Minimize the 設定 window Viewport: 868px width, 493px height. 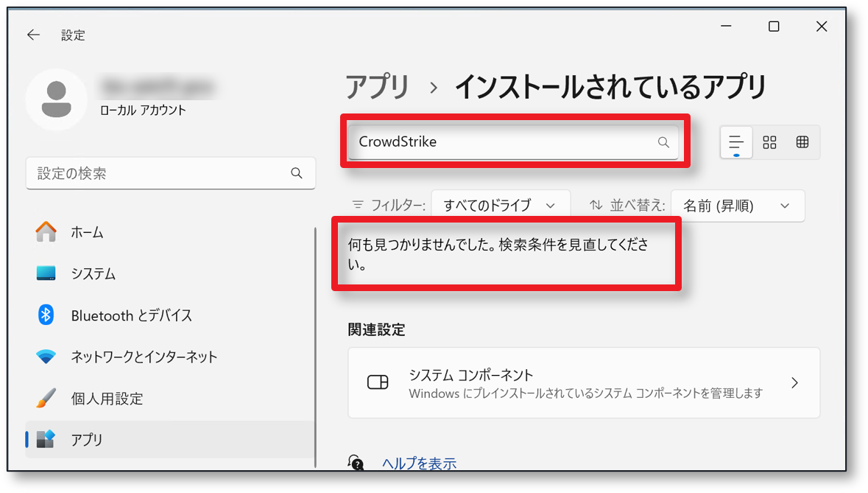pyautogui.click(x=726, y=26)
